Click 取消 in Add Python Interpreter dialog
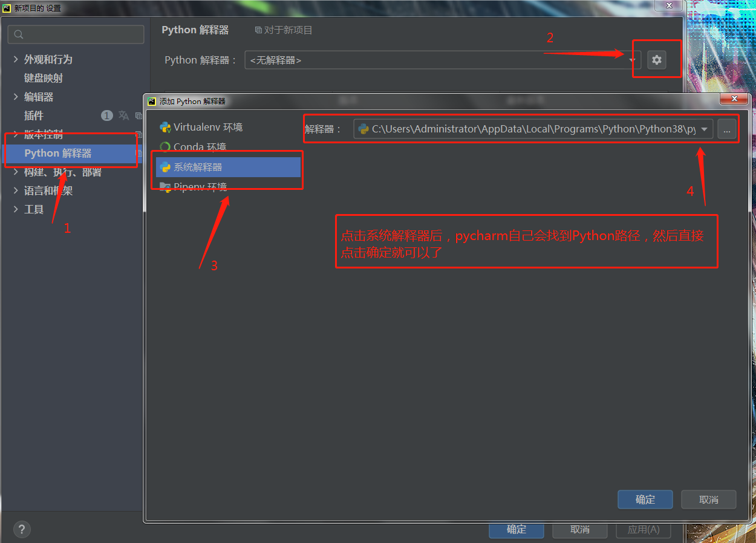The height and width of the screenshot is (543, 756). [709, 499]
